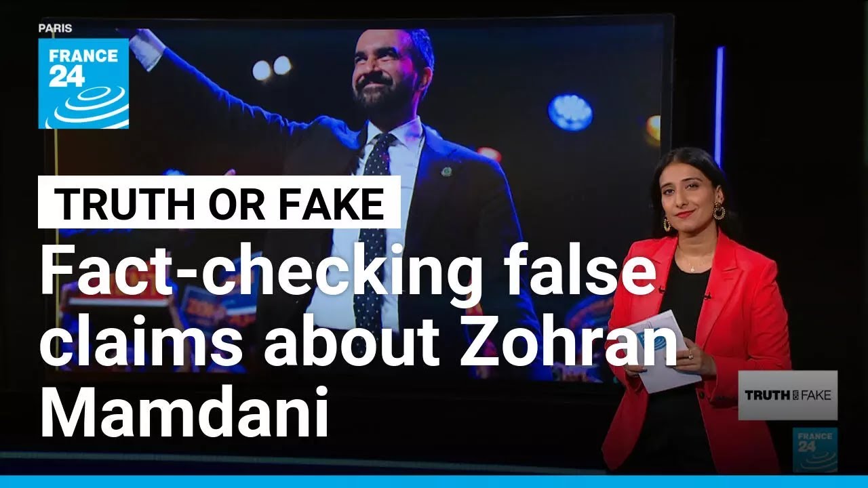
Task: Click the blue stage light on screen
Action: (x=570, y=112)
